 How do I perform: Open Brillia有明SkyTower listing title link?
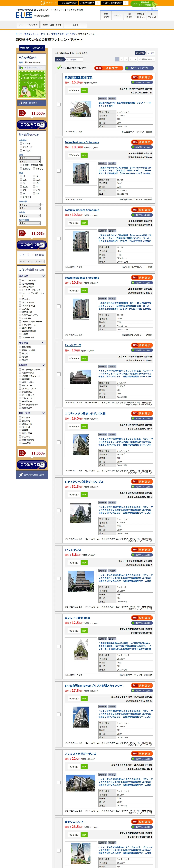tap(94, 685)
